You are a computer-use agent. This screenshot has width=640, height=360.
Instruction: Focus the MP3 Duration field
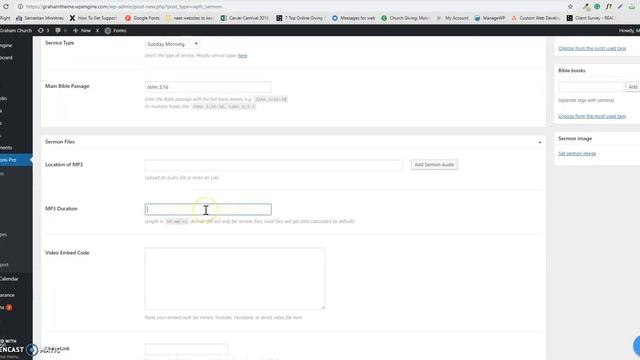pos(208,209)
